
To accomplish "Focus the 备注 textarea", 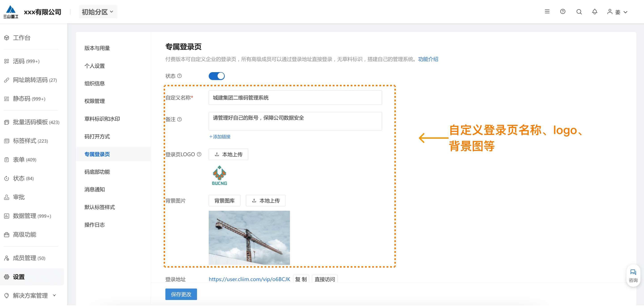I will (295, 122).
